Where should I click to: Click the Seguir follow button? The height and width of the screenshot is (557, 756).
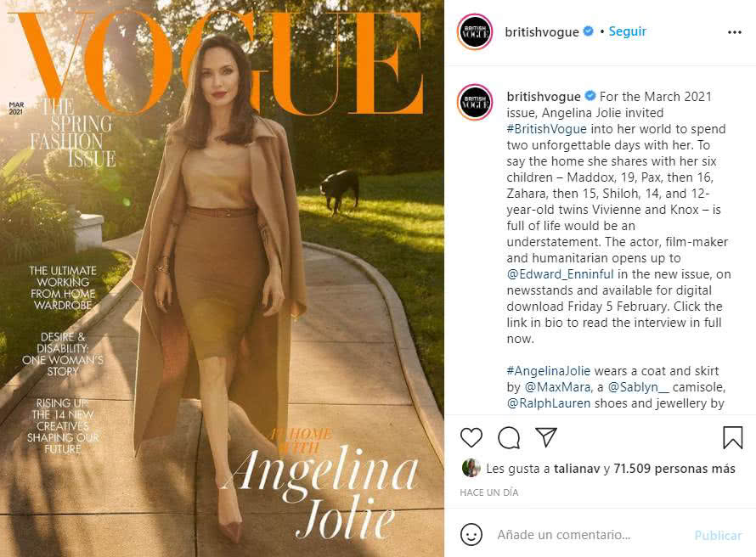coord(627,31)
